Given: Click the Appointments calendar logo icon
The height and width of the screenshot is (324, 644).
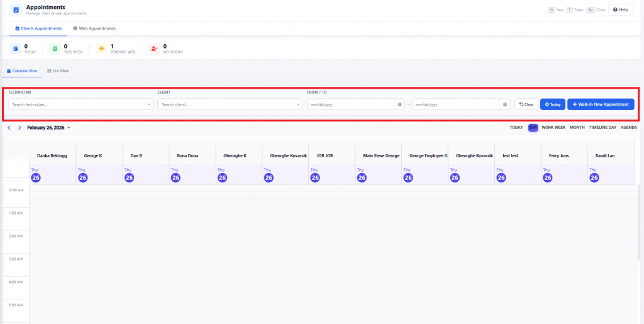Looking at the screenshot, I should click(16, 9).
